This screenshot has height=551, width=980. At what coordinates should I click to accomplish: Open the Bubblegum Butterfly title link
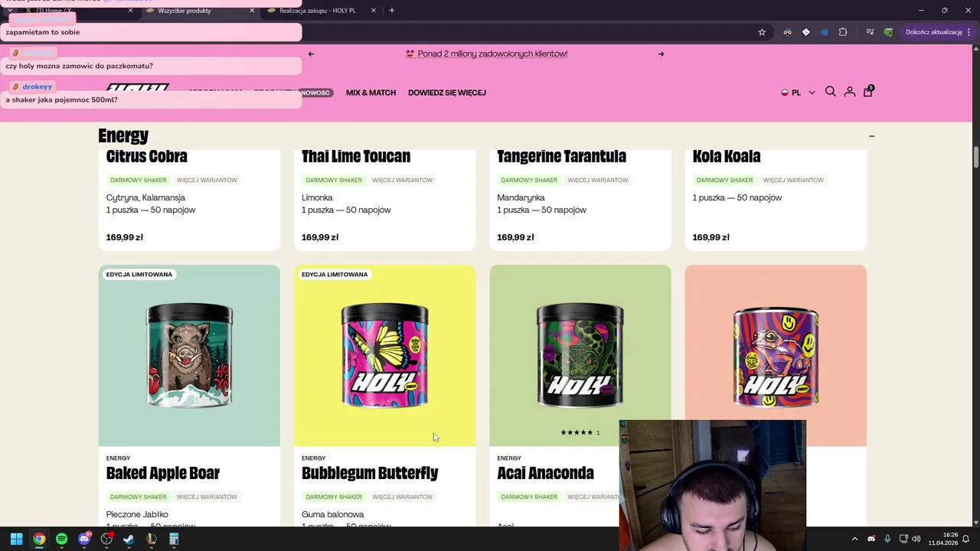tap(370, 473)
